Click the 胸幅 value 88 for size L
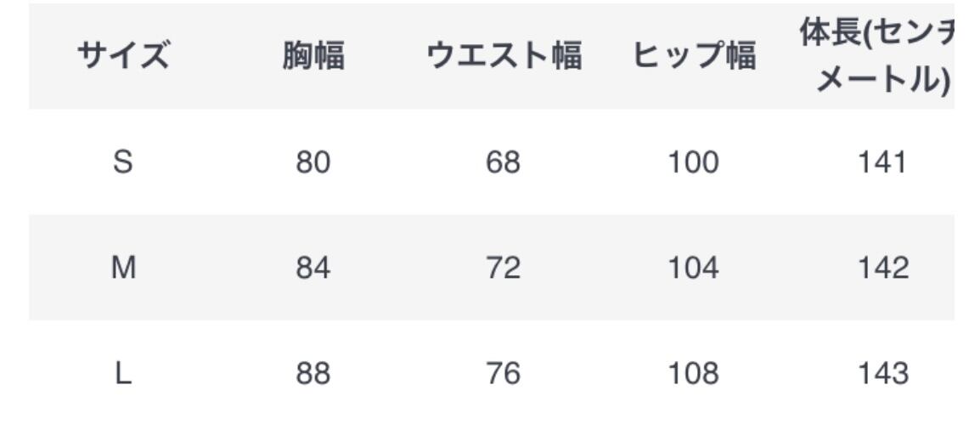The image size is (980, 430). [x=313, y=374]
